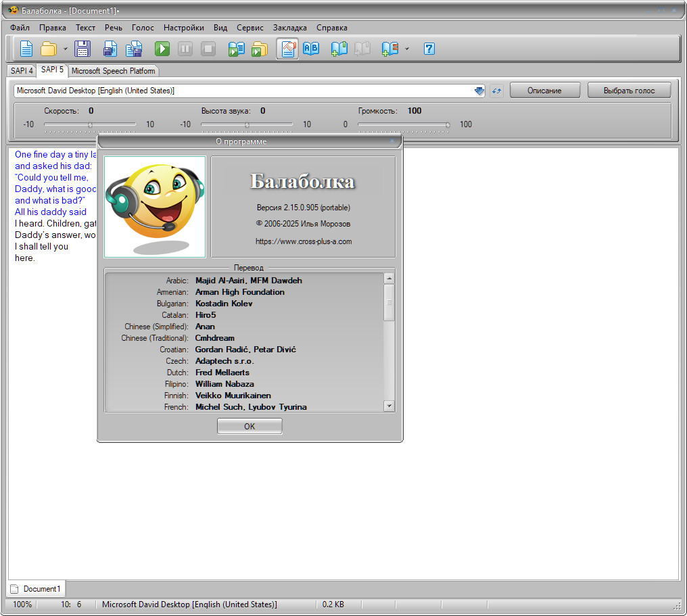Expand the arrow next to the bookmarks icon
Viewport: 687px width, 616px height.
tap(407, 49)
